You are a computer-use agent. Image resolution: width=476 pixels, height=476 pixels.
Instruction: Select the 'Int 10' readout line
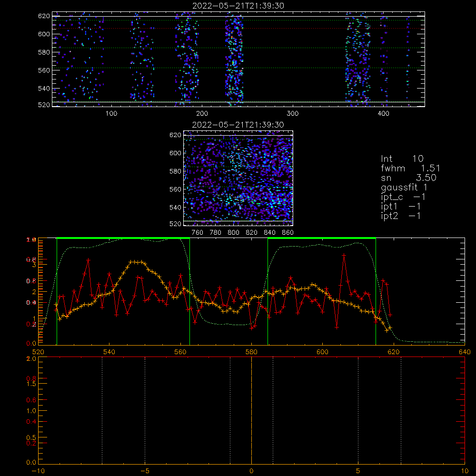click(x=402, y=159)
